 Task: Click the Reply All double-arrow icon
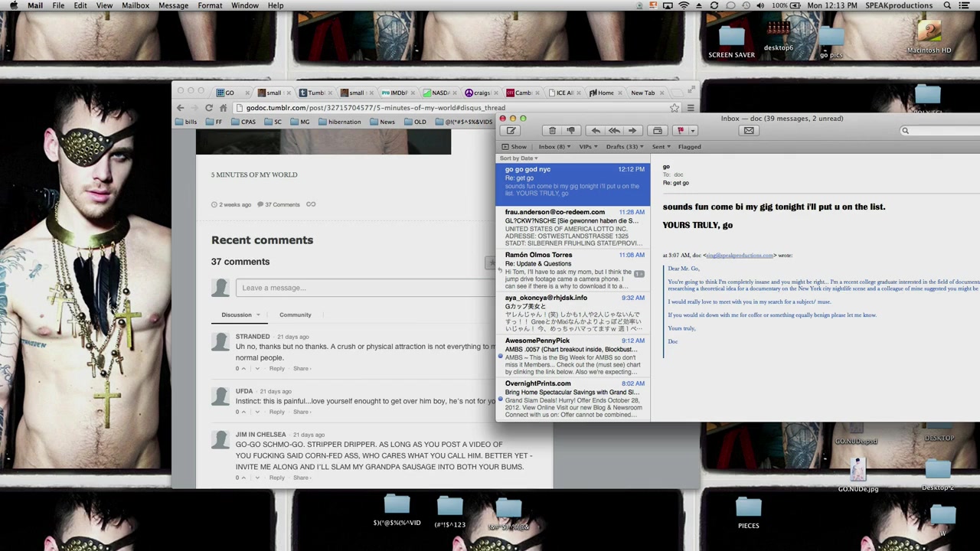(614, 131)
